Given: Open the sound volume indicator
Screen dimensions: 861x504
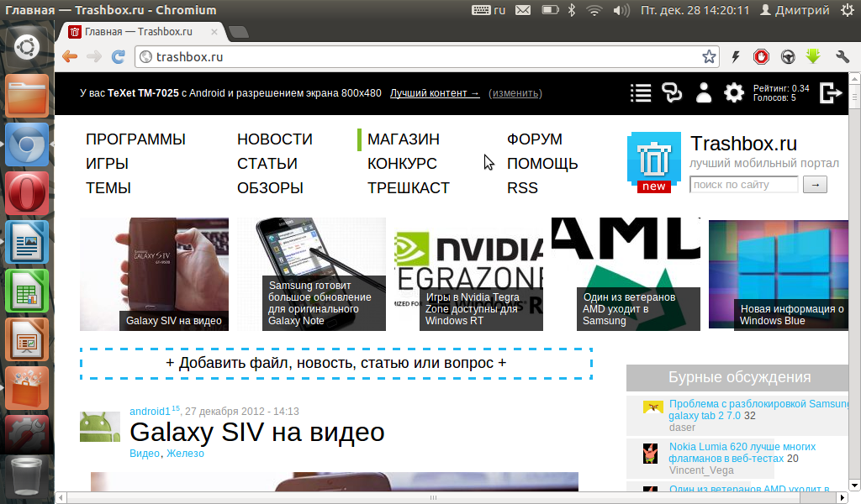Looking at the screenshot, I should (621, 10).
